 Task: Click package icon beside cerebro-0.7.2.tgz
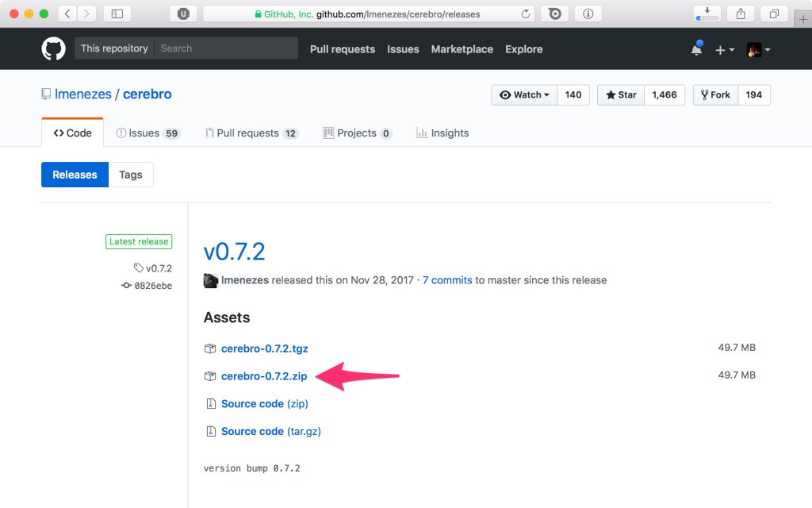209,348
